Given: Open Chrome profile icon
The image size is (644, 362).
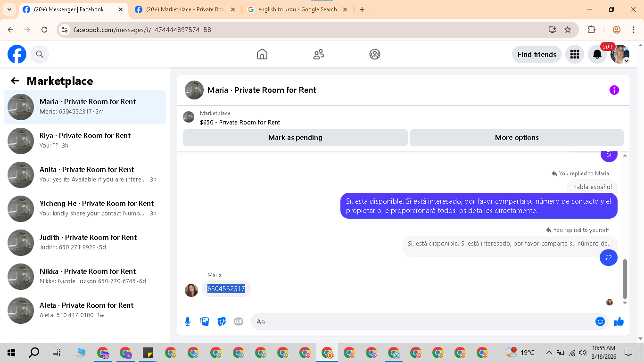Looking at the screenshot, I should pos(616,30).
